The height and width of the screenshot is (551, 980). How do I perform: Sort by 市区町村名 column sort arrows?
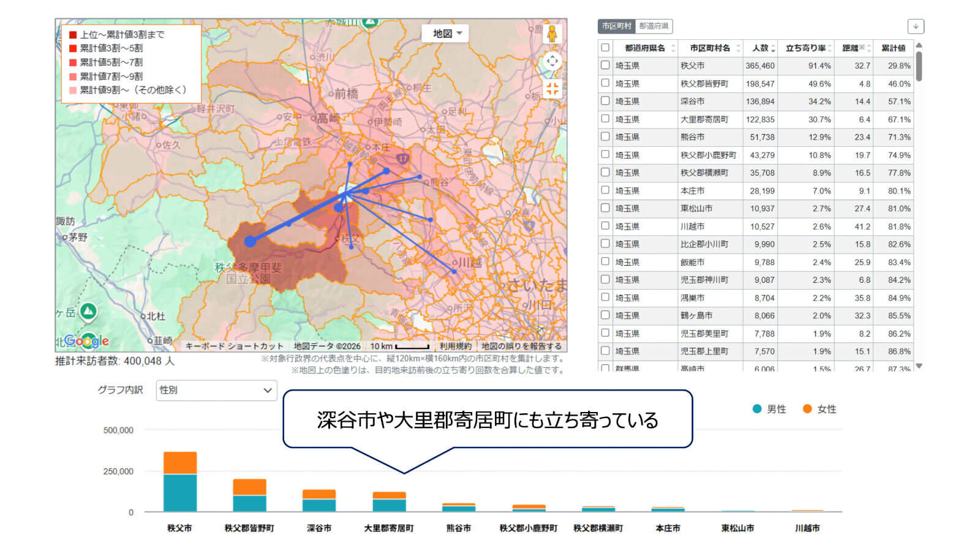point(738,48)
